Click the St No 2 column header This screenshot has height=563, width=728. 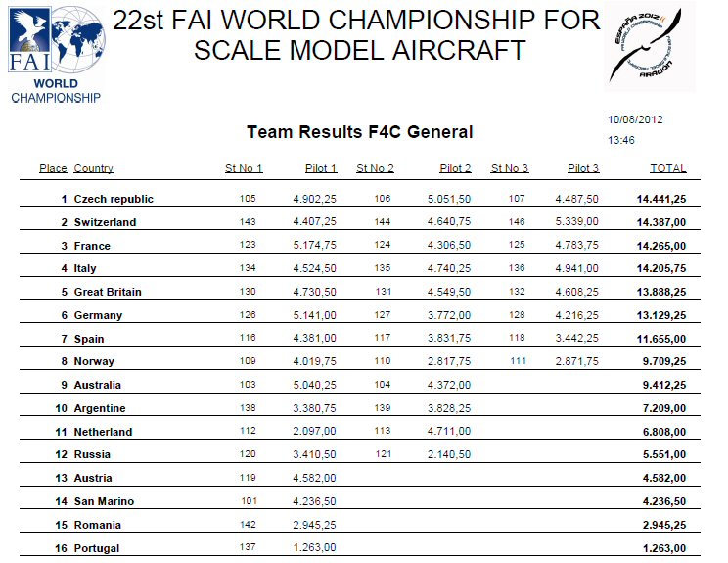point(375,168)
